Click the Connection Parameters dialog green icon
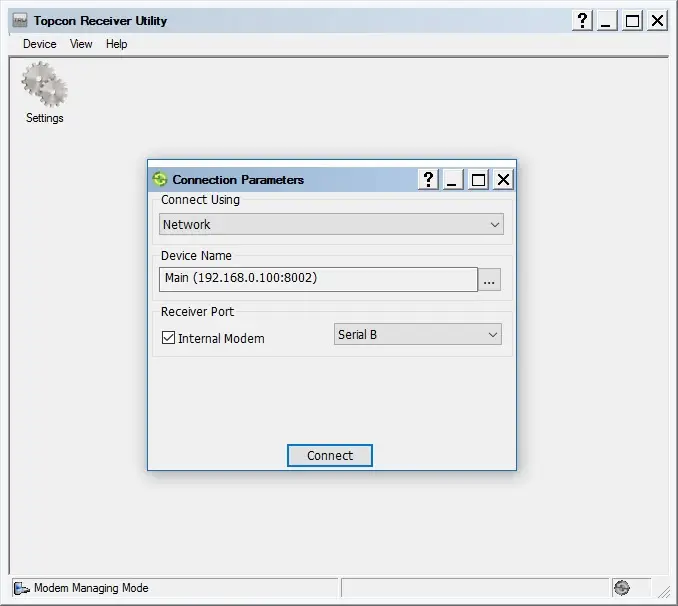The height and width of the screenshot is (606, 678). tap(160, 179)
